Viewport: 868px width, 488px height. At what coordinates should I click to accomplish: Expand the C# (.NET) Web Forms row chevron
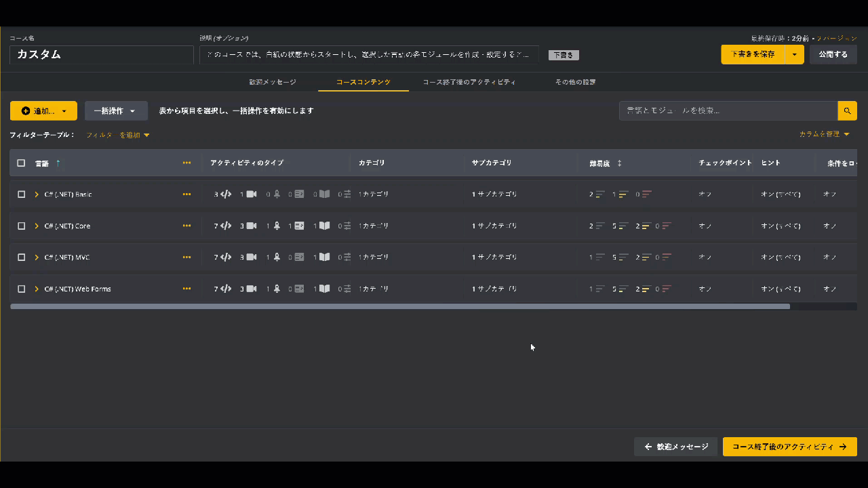37,289
